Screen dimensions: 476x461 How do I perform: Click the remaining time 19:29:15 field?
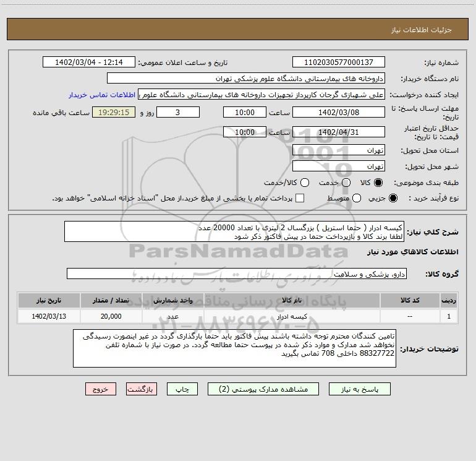click(114, 112)
